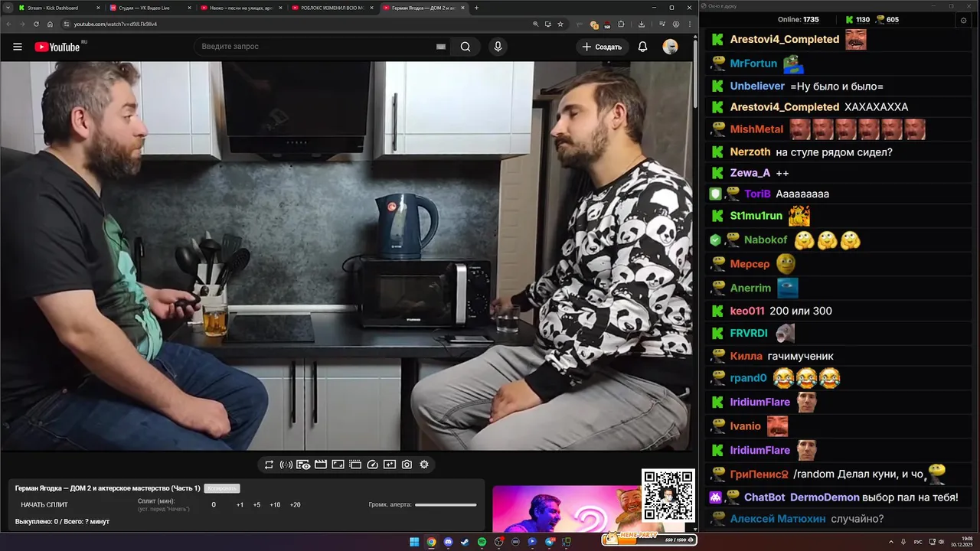Click the Копировать button next to title
Viewport: 980px width, 551px height.
pos(222,488)
